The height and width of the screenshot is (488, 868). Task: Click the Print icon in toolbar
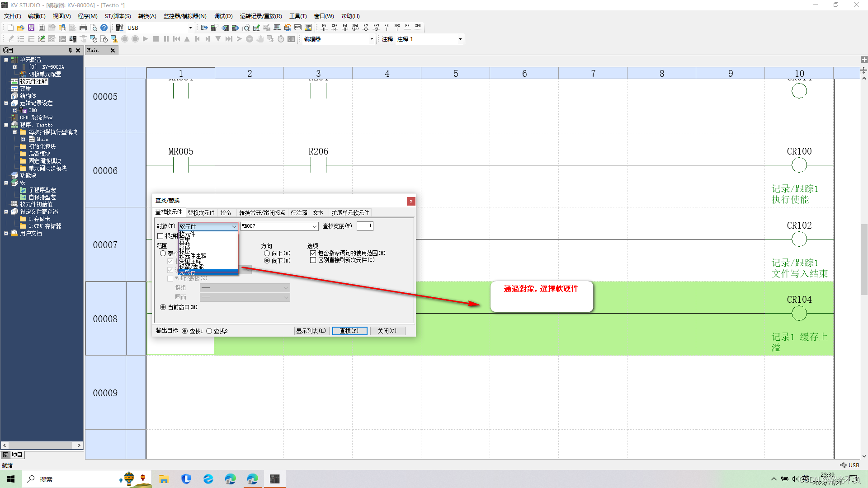coord(83,28)
